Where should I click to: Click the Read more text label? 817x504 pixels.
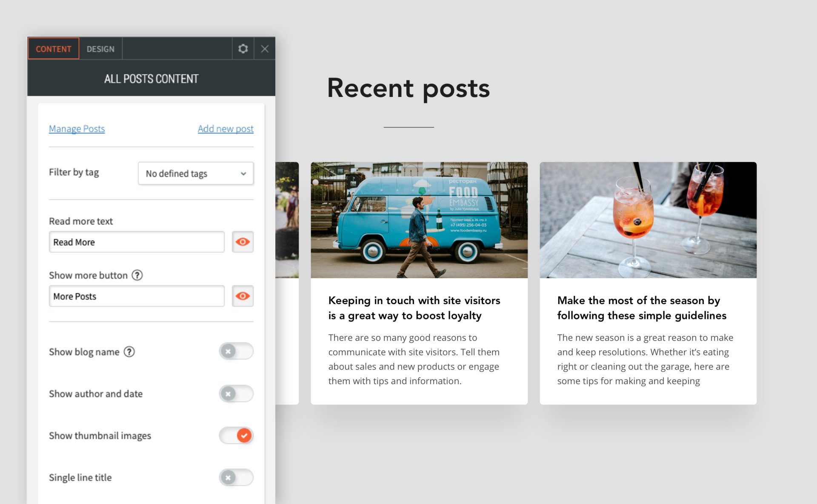[81, 221]
